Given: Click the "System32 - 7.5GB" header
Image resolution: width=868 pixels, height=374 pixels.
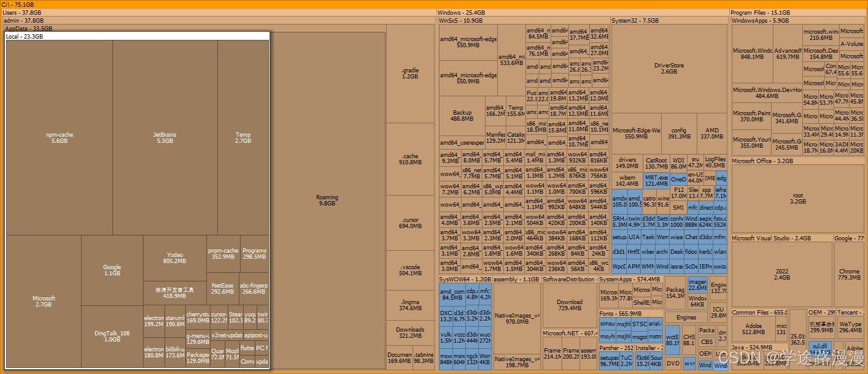Looking at the screenshot, I should coord(635,20).
